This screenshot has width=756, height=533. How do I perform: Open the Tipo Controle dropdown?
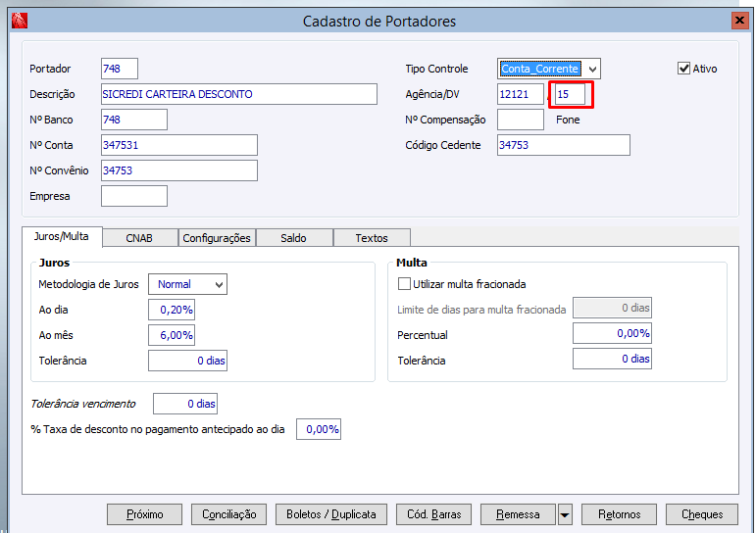tap(592, 69)
